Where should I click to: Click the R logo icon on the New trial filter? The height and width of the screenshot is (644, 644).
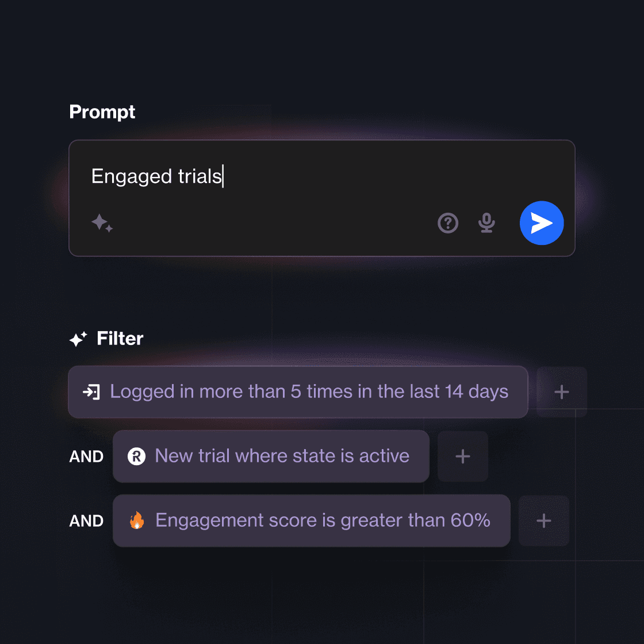coord(136,457)
